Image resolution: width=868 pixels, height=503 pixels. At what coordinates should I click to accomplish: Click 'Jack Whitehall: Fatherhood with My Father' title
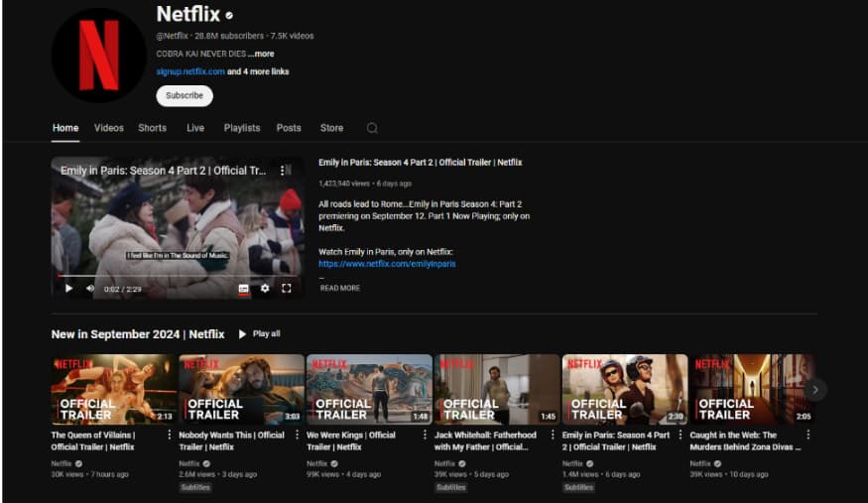[x=485, y=441]
